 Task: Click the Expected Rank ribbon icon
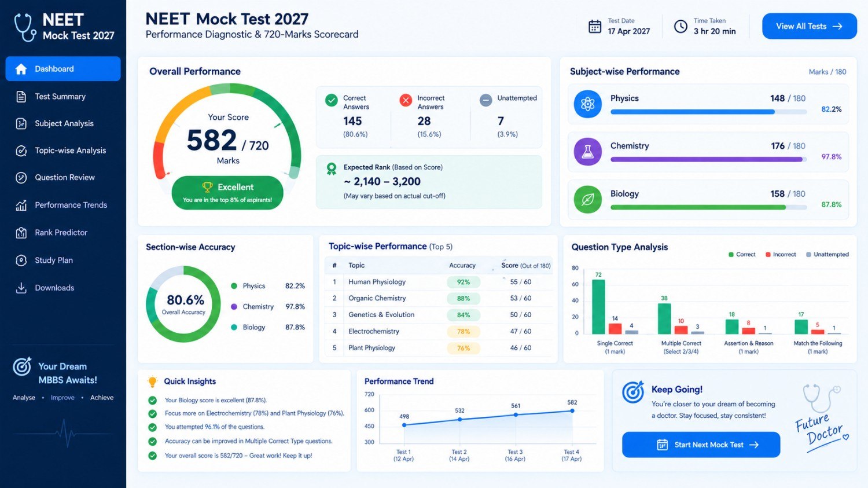tap(332, 168)
